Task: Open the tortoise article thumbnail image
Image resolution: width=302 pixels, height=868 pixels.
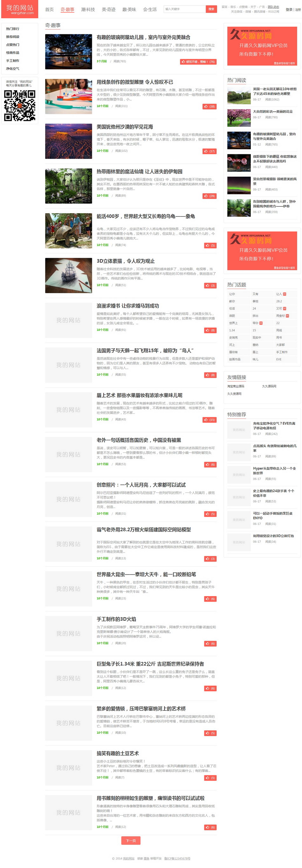Action: pos(68,230)
